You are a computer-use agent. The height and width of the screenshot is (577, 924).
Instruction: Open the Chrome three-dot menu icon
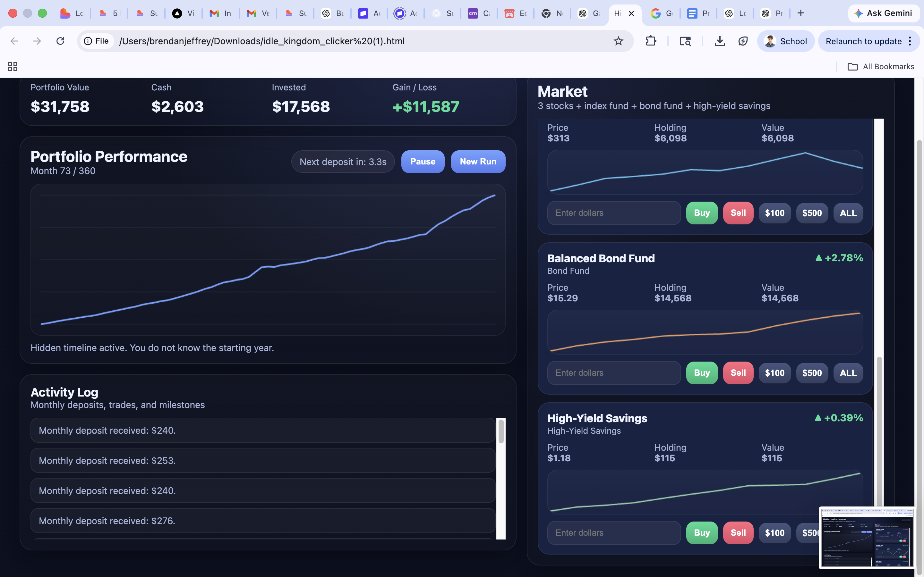point(910,41)
